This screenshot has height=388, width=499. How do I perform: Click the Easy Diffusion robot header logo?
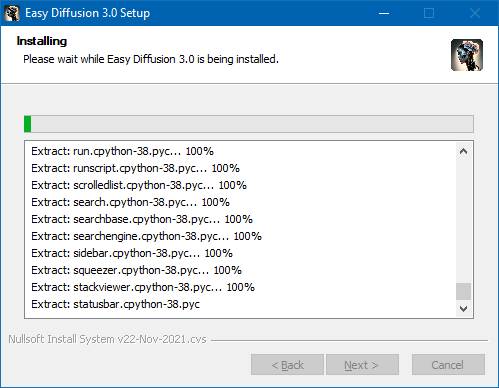[x=467, y=55]
